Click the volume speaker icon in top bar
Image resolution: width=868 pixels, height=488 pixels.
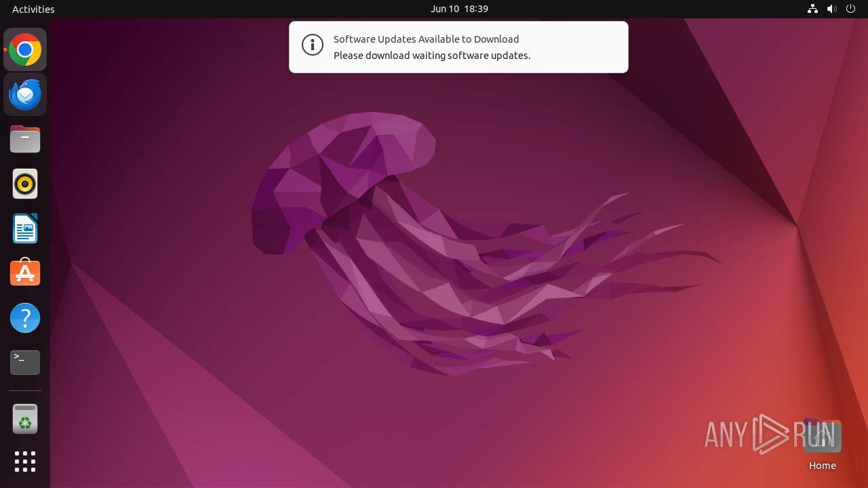point(831,9)
